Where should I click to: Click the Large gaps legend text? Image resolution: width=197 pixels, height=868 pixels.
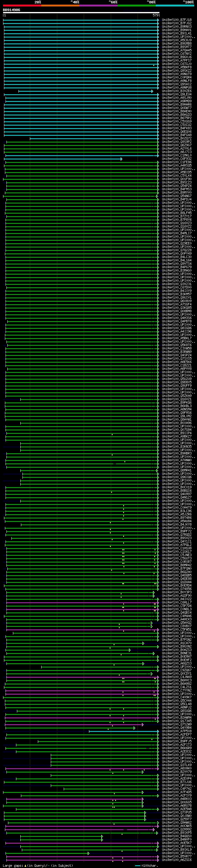click(x=38, y=866)
